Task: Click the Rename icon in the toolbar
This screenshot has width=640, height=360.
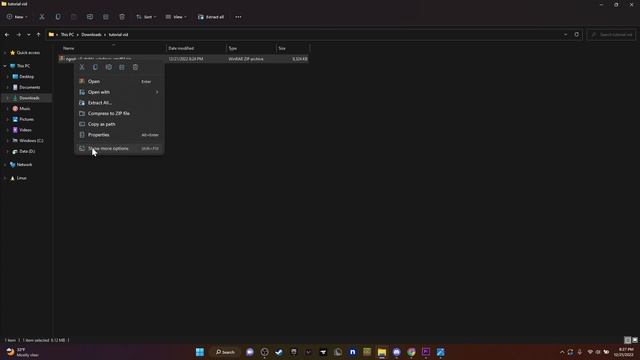Action: [90, 17]
